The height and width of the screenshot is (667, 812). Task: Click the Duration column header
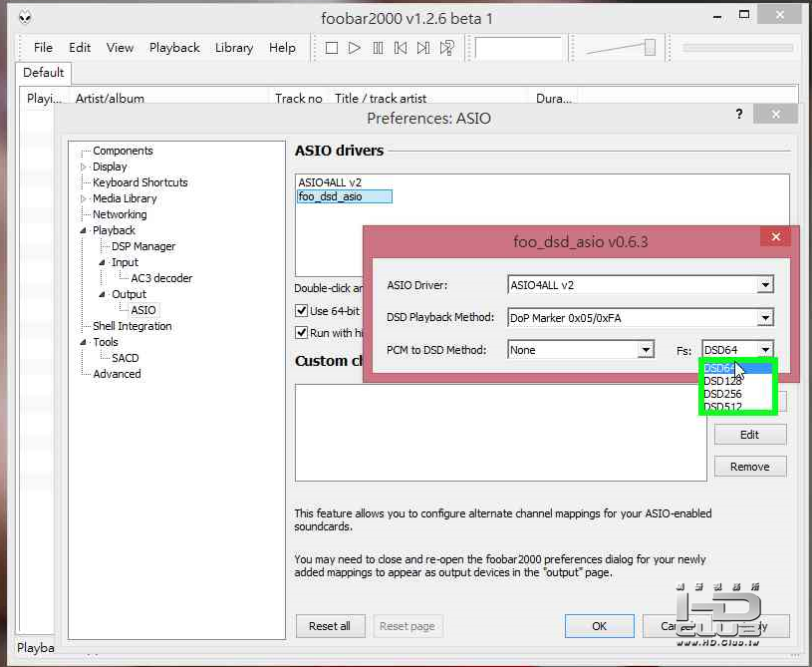[x=554, y=99]
